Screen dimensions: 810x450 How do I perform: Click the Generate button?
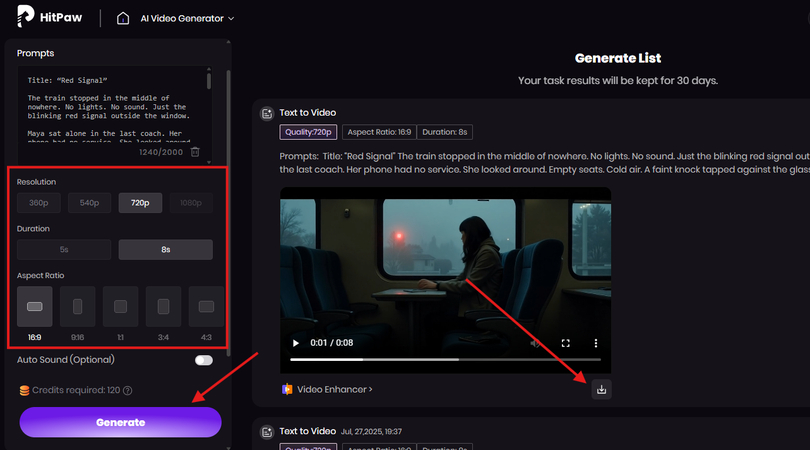click(120, 422)
